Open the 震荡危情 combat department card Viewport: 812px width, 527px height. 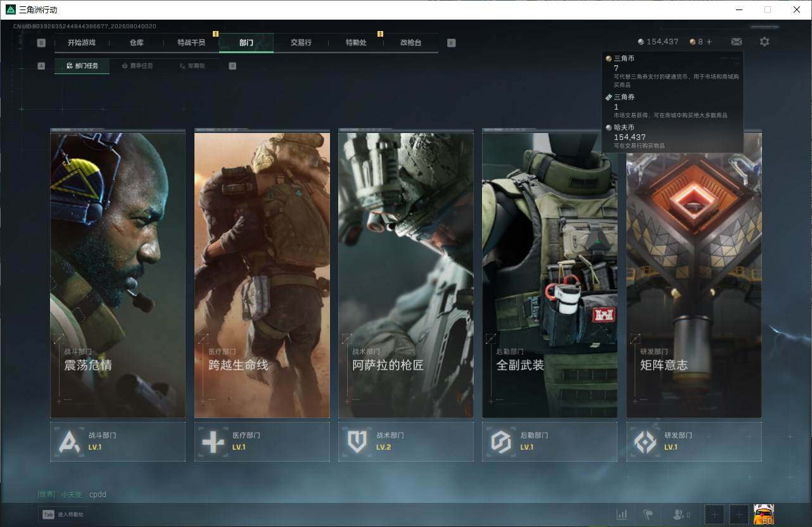click(118, 274)
